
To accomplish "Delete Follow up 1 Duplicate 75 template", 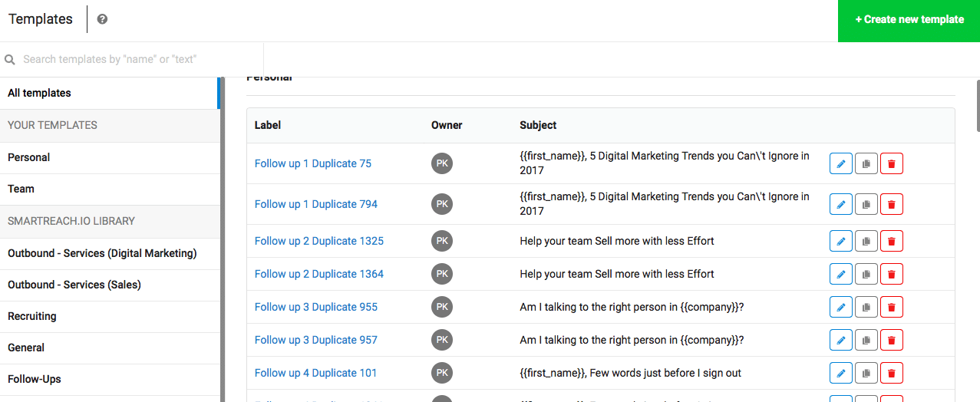I will 892,163.
